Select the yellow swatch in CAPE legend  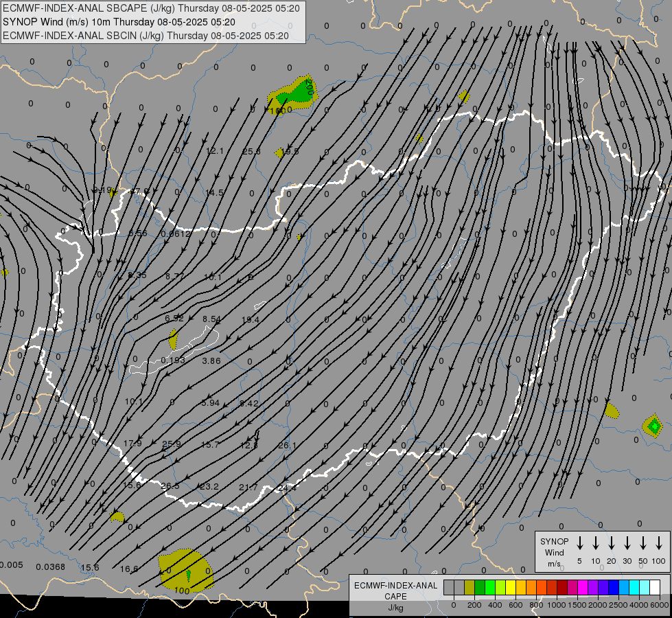click(511, 587)
